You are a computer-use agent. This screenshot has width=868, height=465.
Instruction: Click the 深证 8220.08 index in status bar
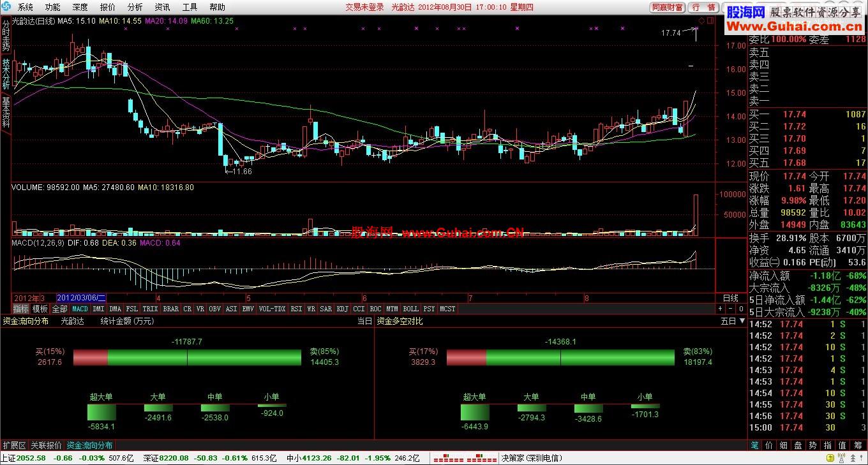tap(166, 458)
